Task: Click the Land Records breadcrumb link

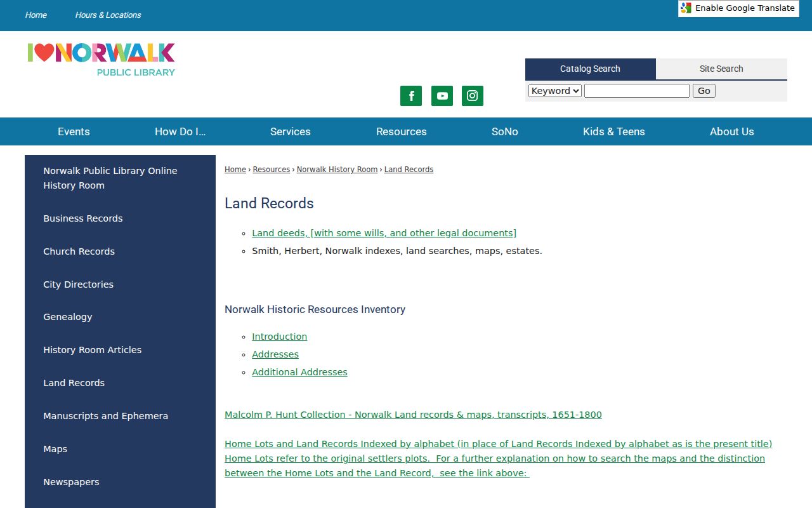Action: pyautogui.click(x=409, y=170)
